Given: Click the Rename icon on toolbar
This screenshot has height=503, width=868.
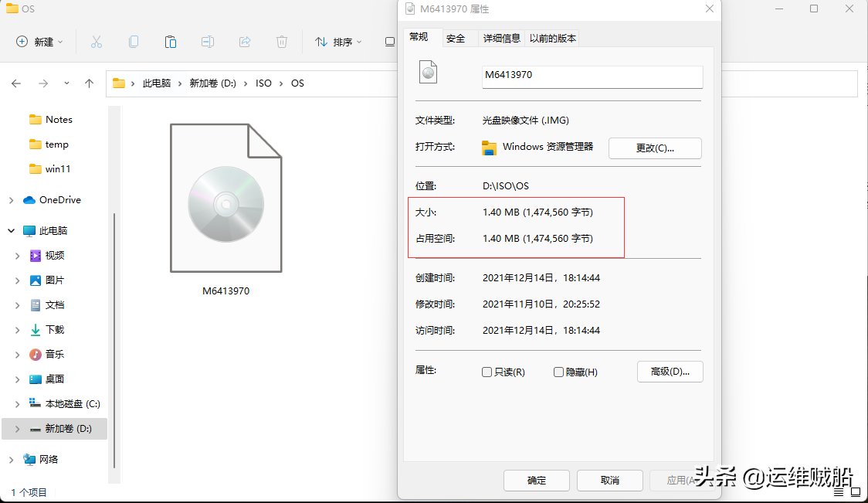Looking at the screenshot, I should tap(207, 41).
